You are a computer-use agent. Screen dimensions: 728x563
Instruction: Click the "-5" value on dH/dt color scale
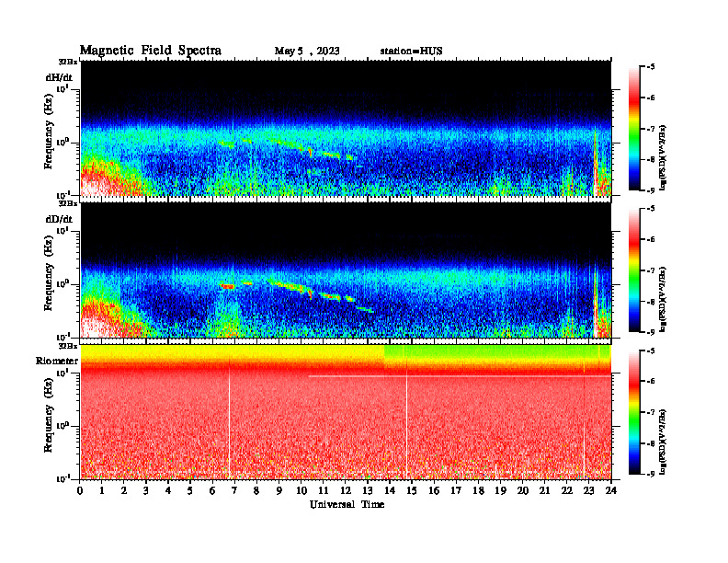[651, 67]
